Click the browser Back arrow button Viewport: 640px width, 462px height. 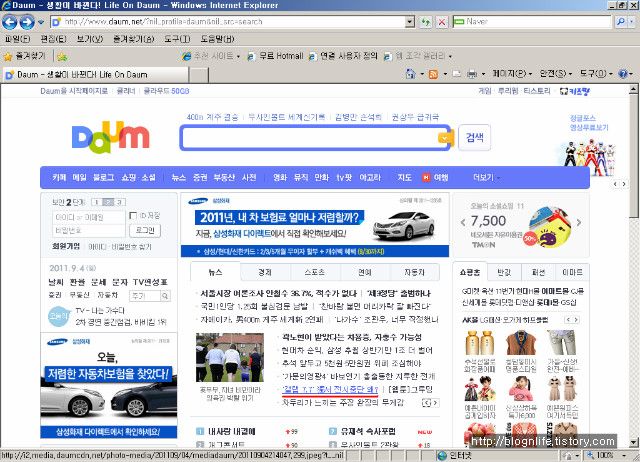[10, 22]
